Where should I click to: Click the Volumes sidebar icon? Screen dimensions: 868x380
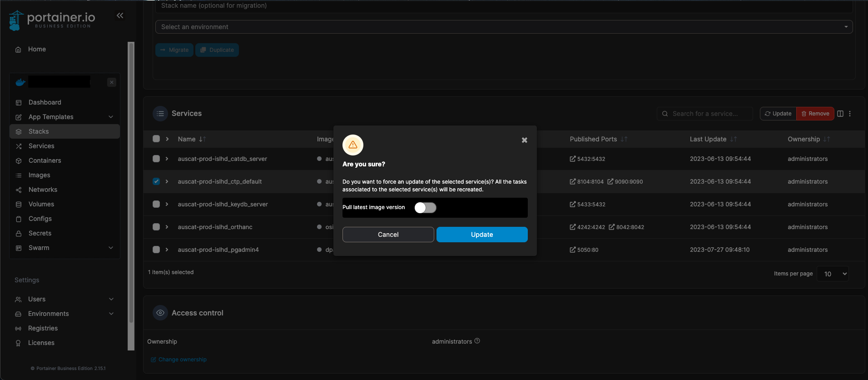tap(19, 205)
